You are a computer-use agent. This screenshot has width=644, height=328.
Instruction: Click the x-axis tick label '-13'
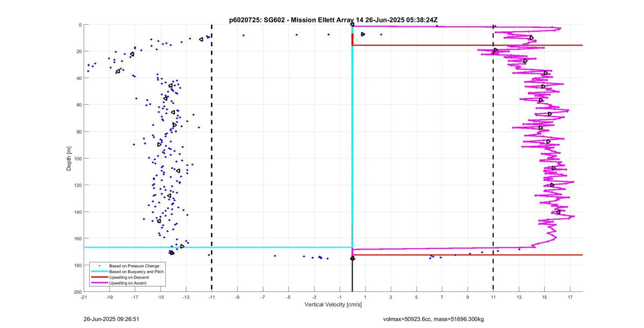click(186, 297)
